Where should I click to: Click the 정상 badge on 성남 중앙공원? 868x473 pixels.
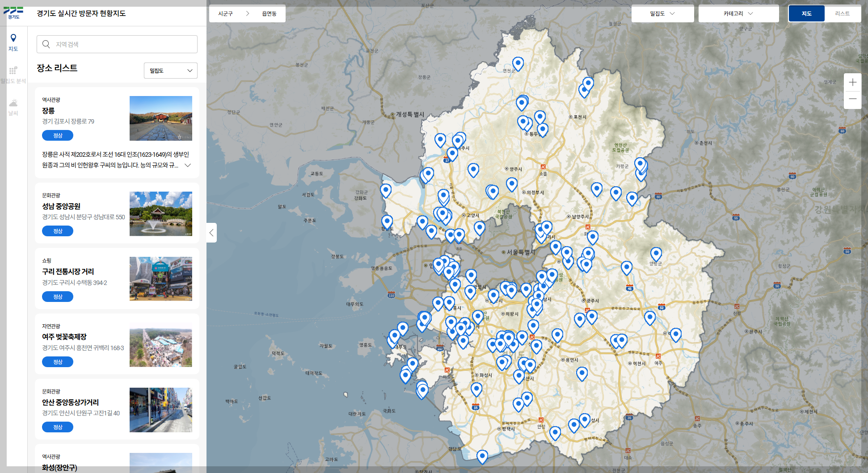[58, 231]
